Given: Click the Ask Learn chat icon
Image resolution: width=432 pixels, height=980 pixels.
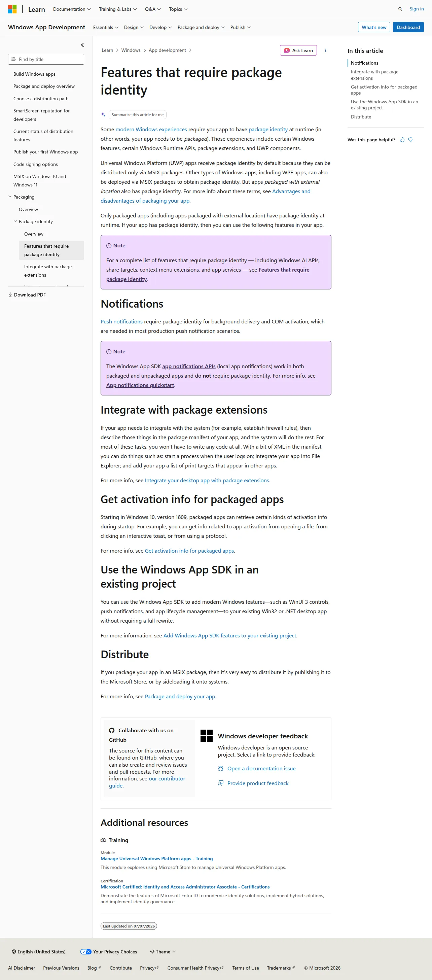Looking at the screenshot, I should coord(287,50).
